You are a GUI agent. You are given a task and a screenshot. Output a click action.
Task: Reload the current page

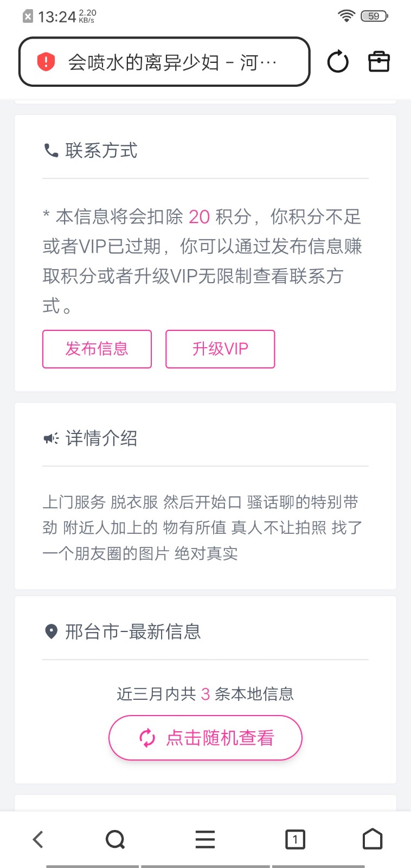coord(338,62)
